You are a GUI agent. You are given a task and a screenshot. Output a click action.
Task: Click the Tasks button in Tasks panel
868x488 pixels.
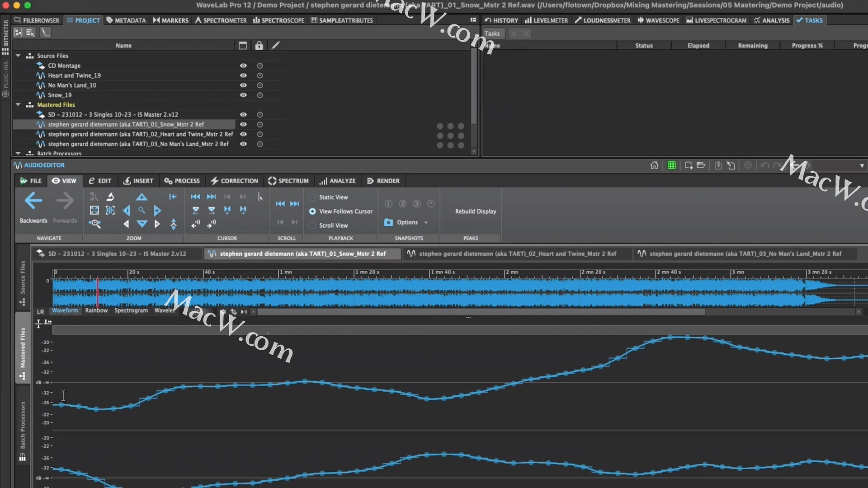coord(492,33)
